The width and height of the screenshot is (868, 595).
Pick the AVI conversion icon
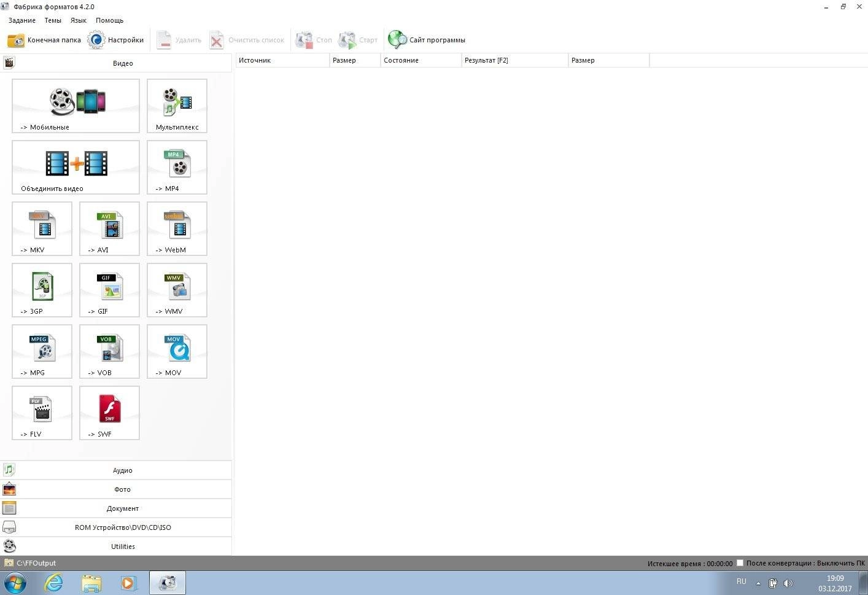pos(109,228)
